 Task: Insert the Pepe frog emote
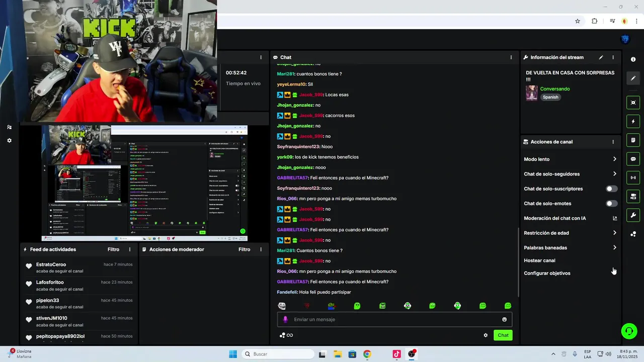[x=332, y=306]
